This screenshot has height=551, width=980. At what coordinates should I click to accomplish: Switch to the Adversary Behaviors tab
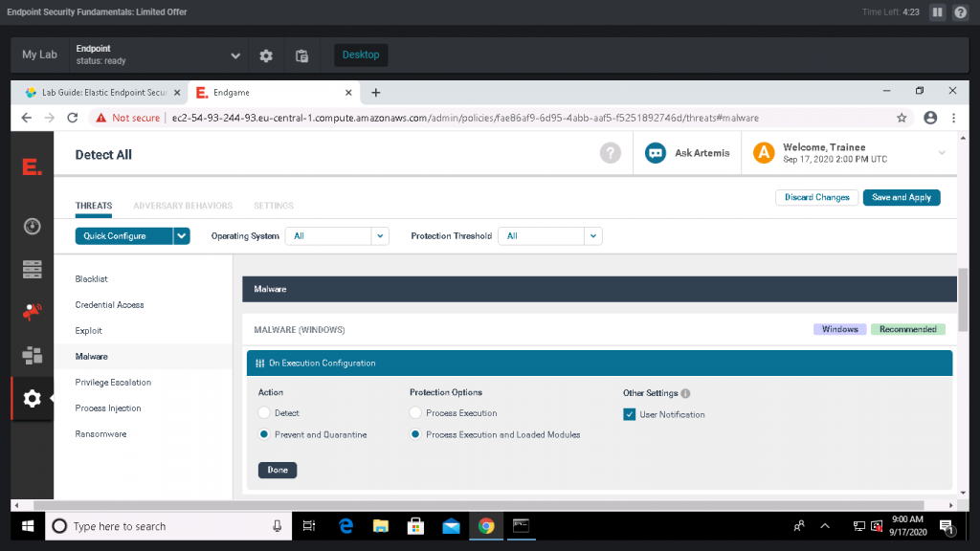pyautogui.click(x=183, y=206)
